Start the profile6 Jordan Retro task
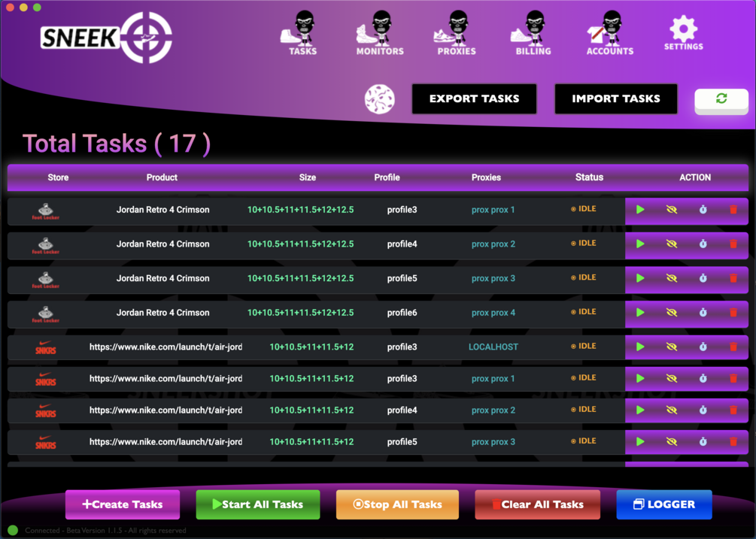 (640, 312)
